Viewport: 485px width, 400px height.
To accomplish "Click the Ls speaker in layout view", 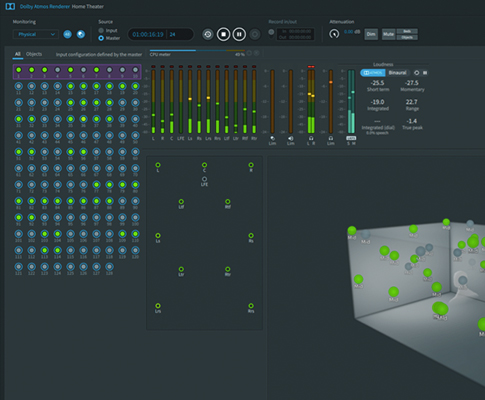I will pos(158,236).
